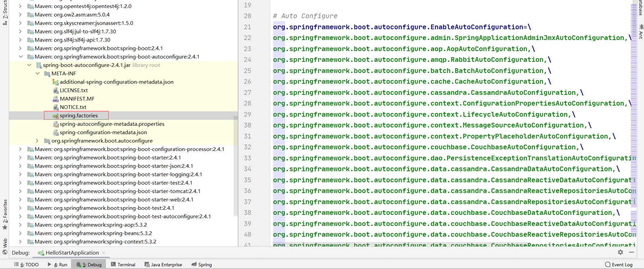Open the Structure side tab
The image size is (644, 269).
click(5, 13)
